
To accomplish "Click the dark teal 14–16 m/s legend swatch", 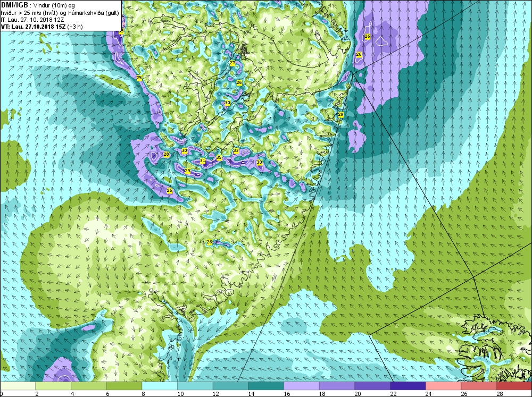I will 266,386.
